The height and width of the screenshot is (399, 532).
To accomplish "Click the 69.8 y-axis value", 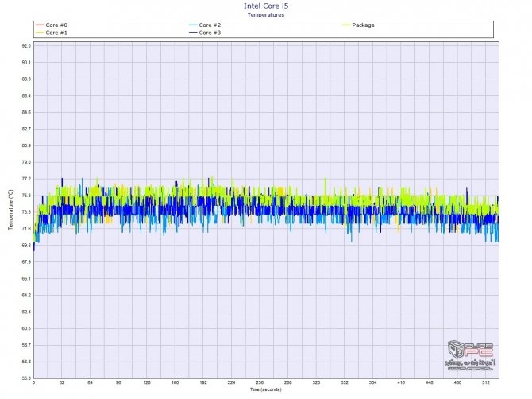I will 26,246.
